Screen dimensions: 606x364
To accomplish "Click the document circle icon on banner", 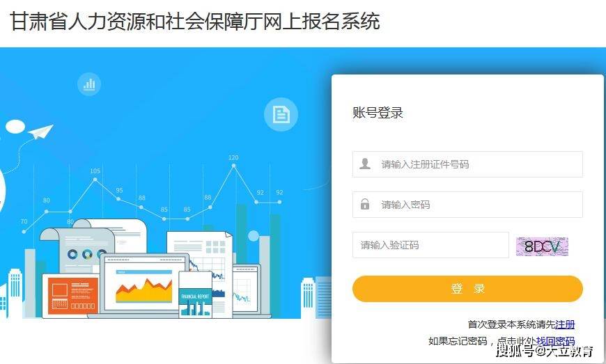I will click(281, 114).
